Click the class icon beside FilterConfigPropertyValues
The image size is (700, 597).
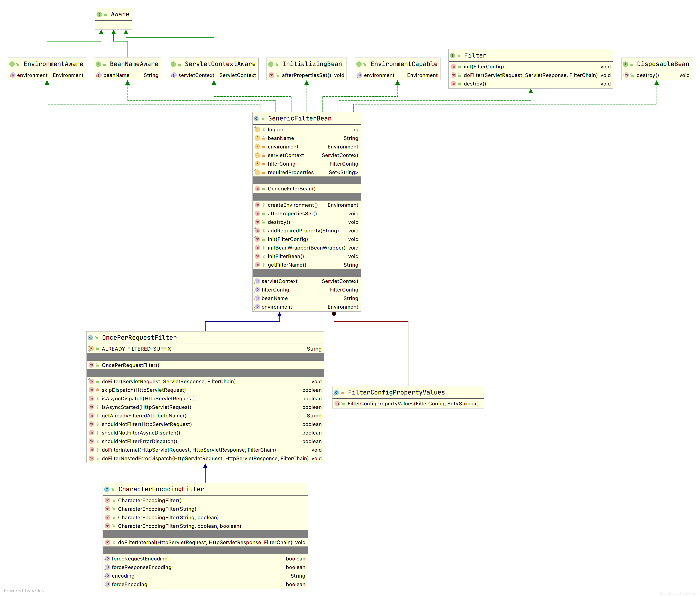[x=336, y=393]
